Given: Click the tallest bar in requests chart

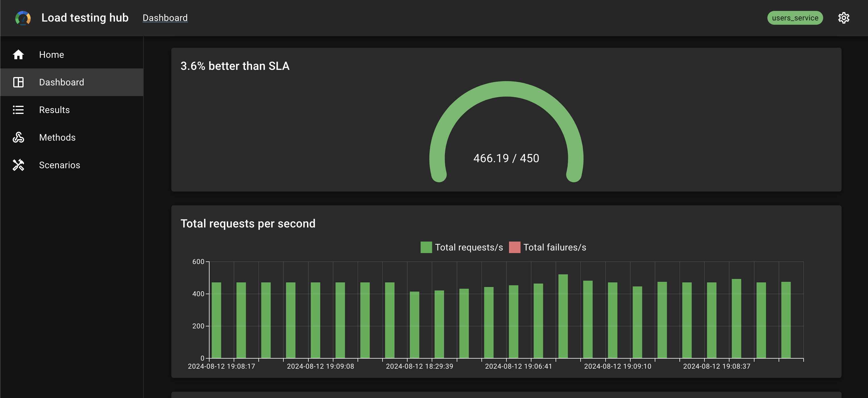Looking at the screenshot, I should click(x=563, y=316).
